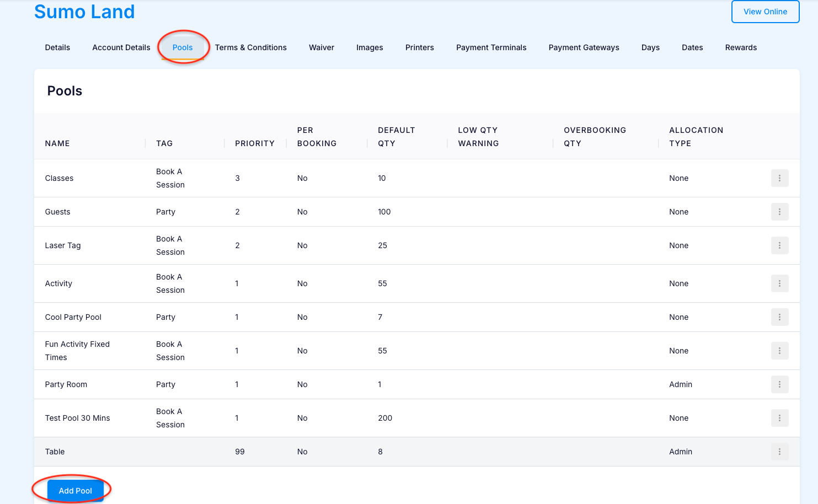The height and width of the screenshot is (504, 818).
Task: Switch to the Rewards tab
Action: [741, 47]
